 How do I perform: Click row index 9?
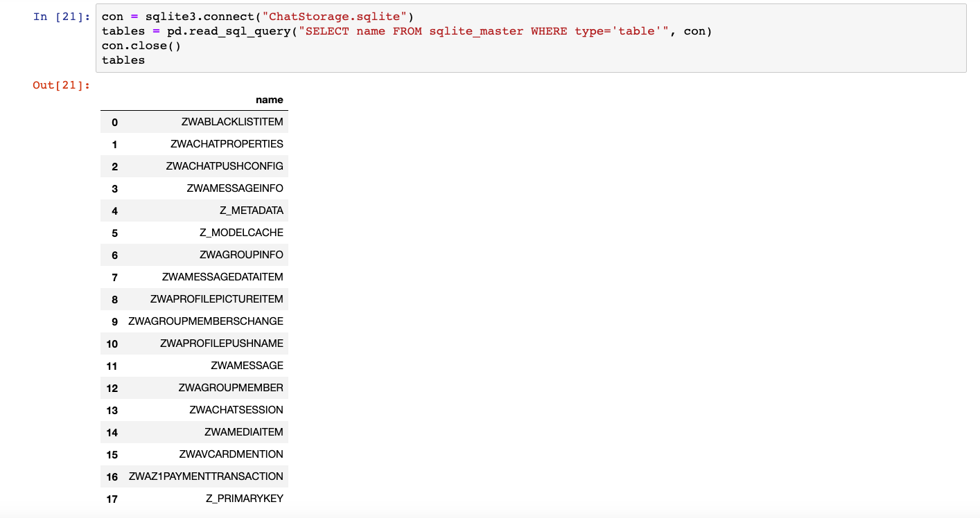click(114, 322)
